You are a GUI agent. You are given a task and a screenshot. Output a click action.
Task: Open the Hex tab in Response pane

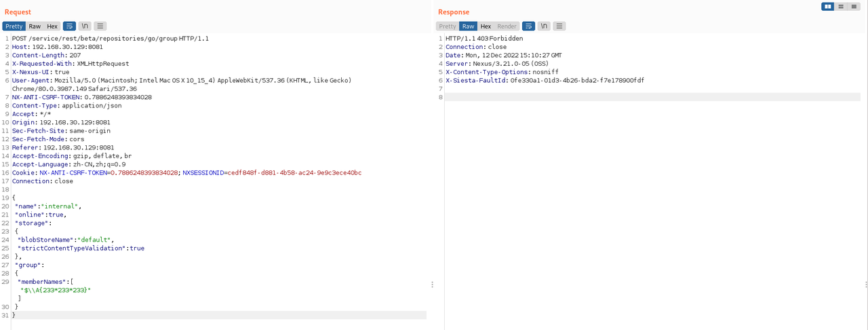point(486,26)
